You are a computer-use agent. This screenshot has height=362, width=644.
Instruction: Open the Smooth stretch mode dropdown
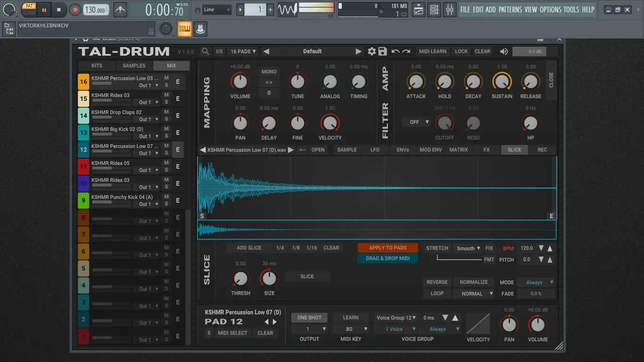pos(468,248)
